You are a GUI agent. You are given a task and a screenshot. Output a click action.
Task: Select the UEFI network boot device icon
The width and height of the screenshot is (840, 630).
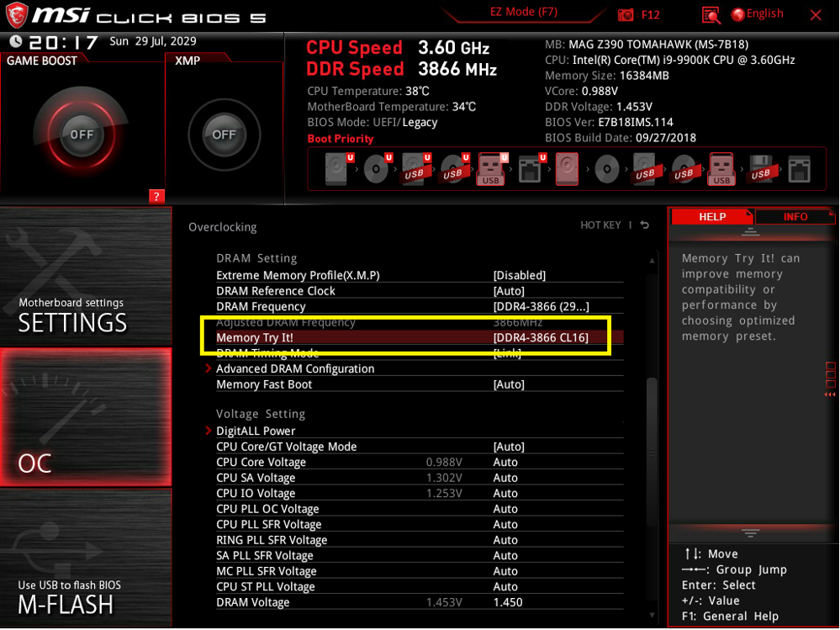click(x=531, y=169)
